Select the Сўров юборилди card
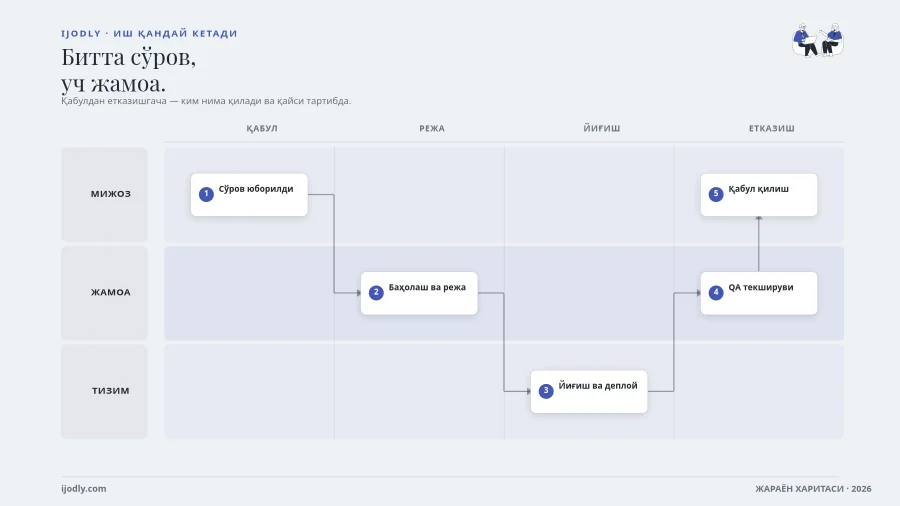 pyautogui.click(x=249, y=195)
